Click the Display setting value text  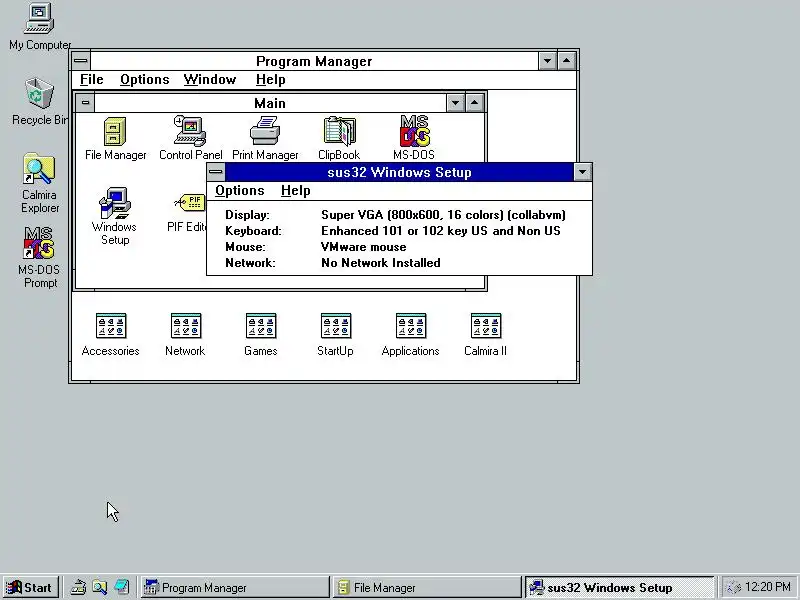pyautogui.click(x=443, y=215)
